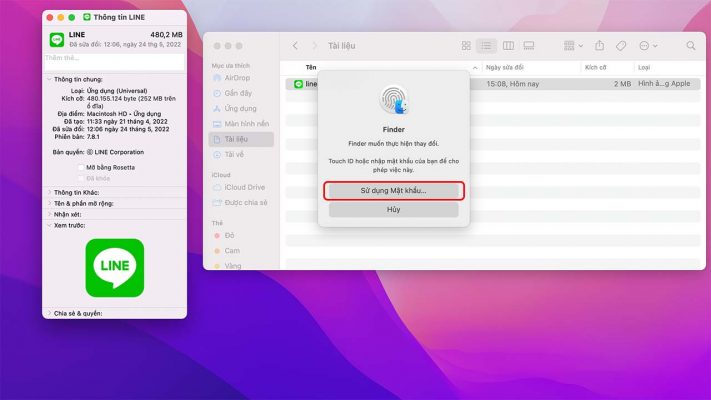
Task: Click the Share icon in Finder toolbar
Action: point(599,45)
